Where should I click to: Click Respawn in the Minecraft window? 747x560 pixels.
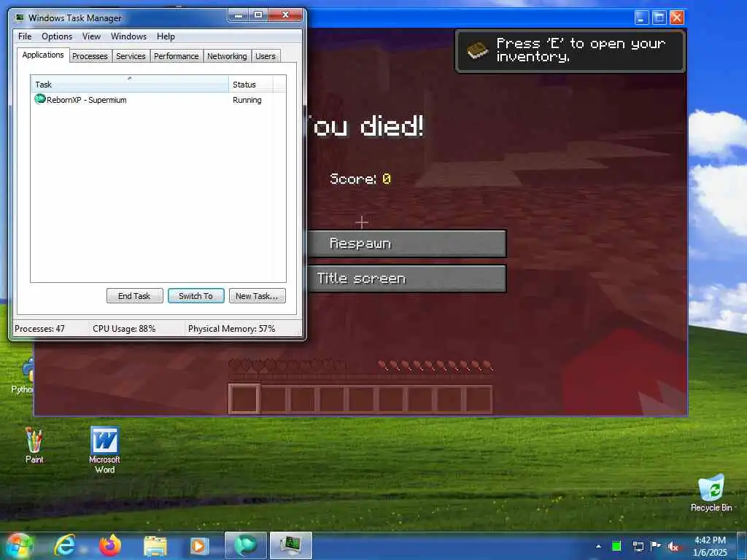pos(406,244)
